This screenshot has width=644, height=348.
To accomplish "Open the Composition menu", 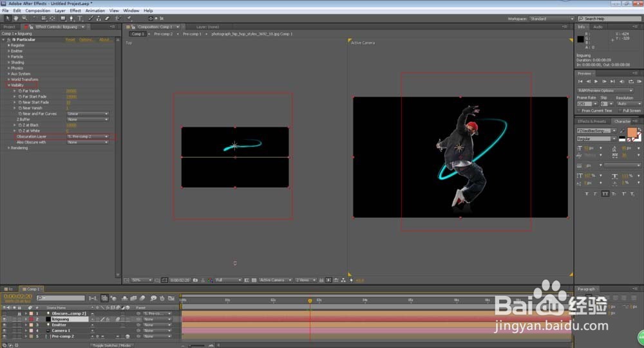I will (38, 10).
